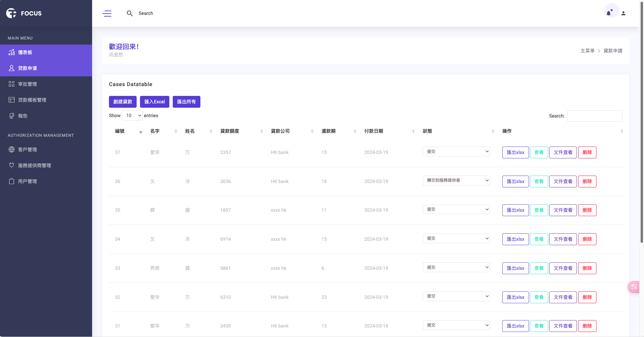Delete case 33 with 刪除 button

587,268
